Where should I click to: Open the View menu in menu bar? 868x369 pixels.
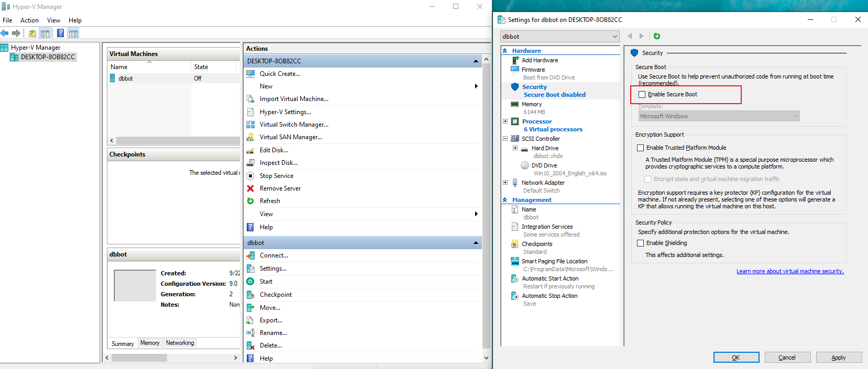click(x=53, y=20)
